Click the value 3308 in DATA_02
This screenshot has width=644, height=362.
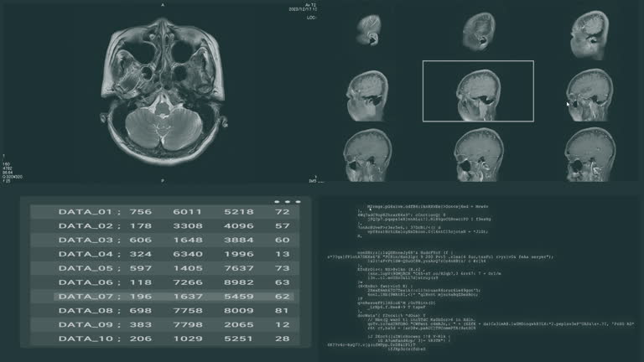point(188,225)
